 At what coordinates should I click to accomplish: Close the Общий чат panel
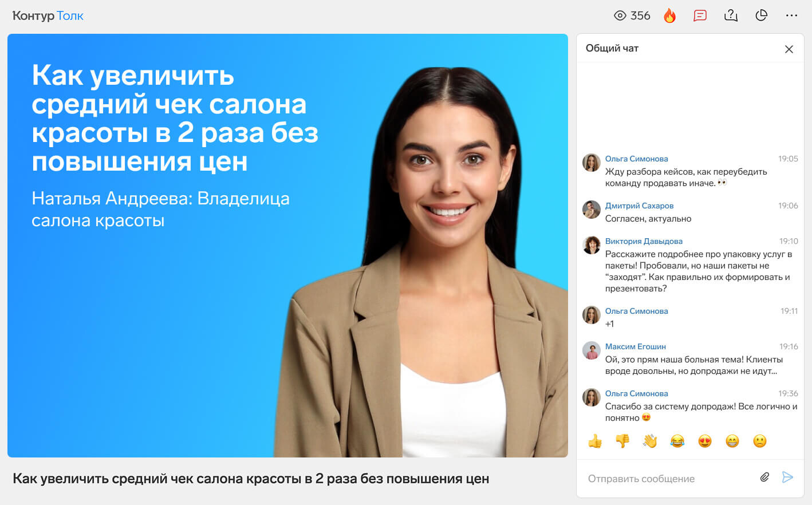click(789, 49)
